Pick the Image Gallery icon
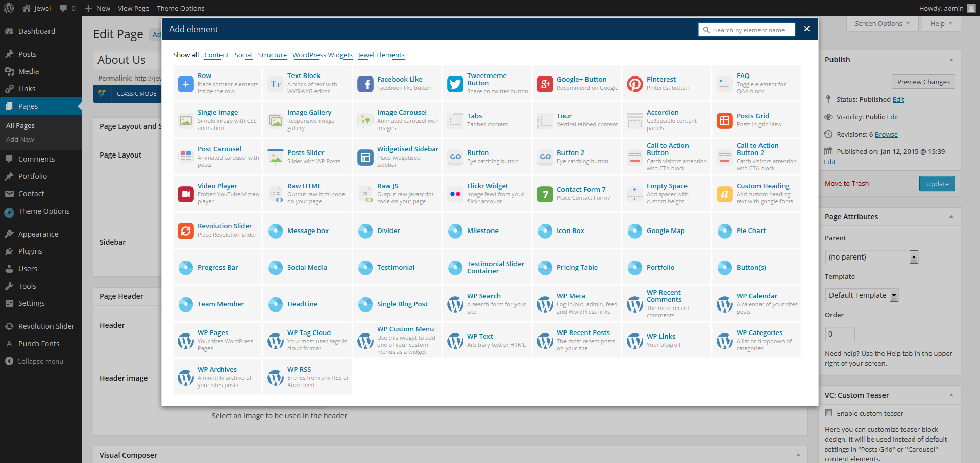The image size is (980, 463). click(276, 120)
